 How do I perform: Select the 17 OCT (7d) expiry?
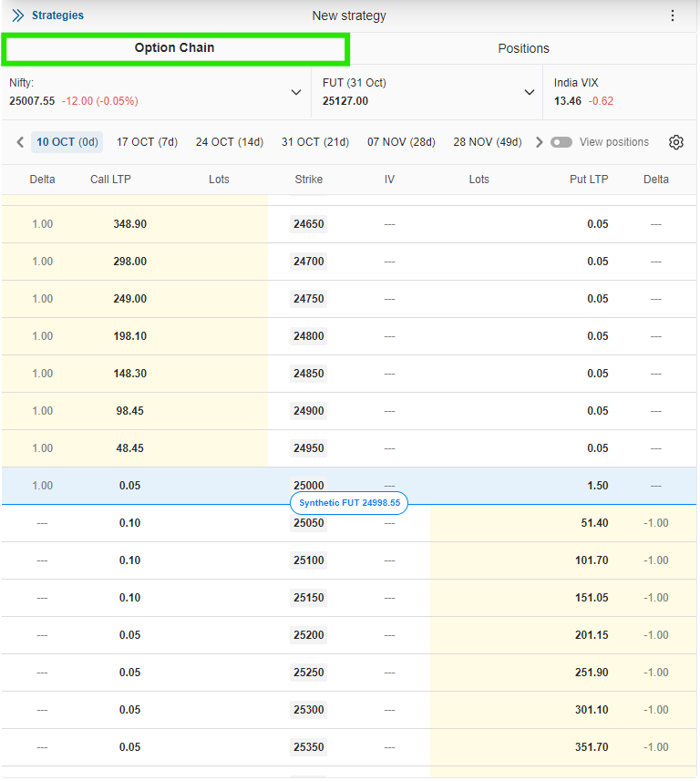point(147,142)
